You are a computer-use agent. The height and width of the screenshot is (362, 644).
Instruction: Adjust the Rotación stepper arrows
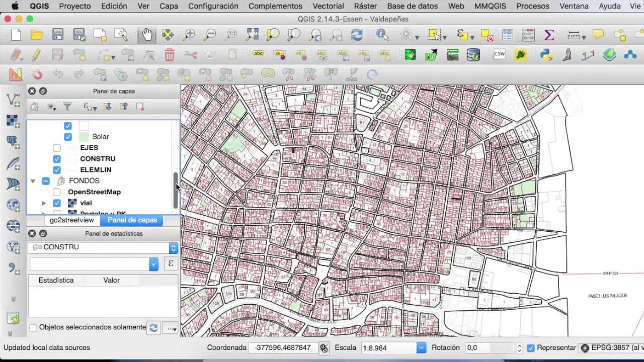[519, 348]
